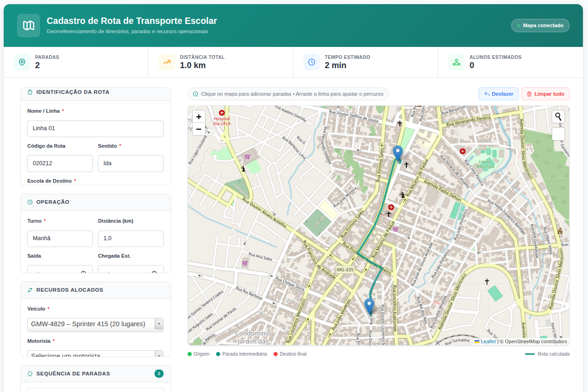Click the info icon in map hint
The height and width of the screenshot is (392, 588).
(196, 94)
